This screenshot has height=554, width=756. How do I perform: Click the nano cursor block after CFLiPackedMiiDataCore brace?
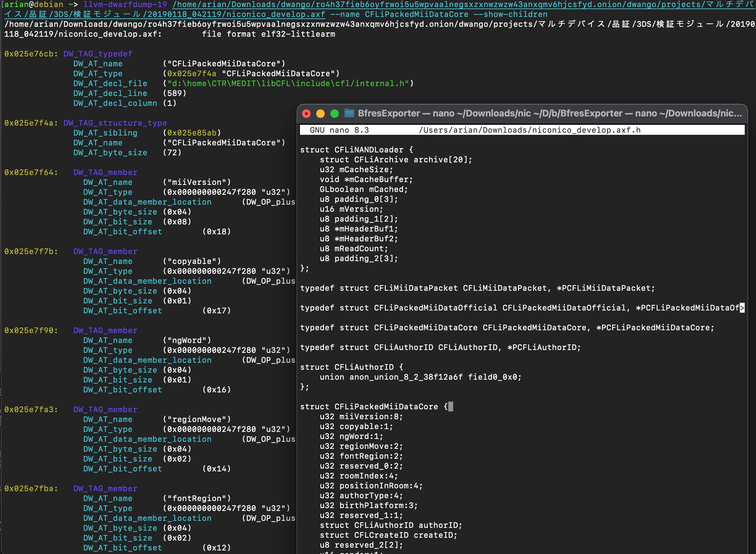point(451,407)
